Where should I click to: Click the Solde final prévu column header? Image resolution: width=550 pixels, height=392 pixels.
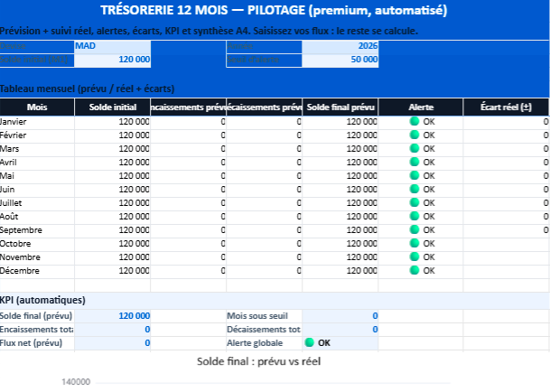tap(340, 107)
